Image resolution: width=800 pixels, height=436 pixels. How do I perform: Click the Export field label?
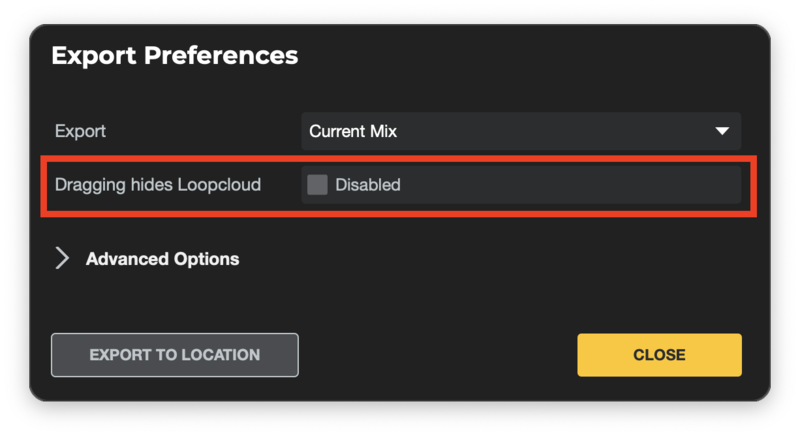pos(80,132)
